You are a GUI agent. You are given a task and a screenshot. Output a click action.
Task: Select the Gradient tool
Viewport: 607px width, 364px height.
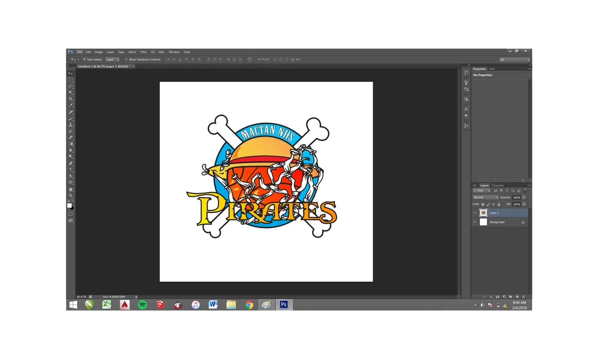coord(71,144)
